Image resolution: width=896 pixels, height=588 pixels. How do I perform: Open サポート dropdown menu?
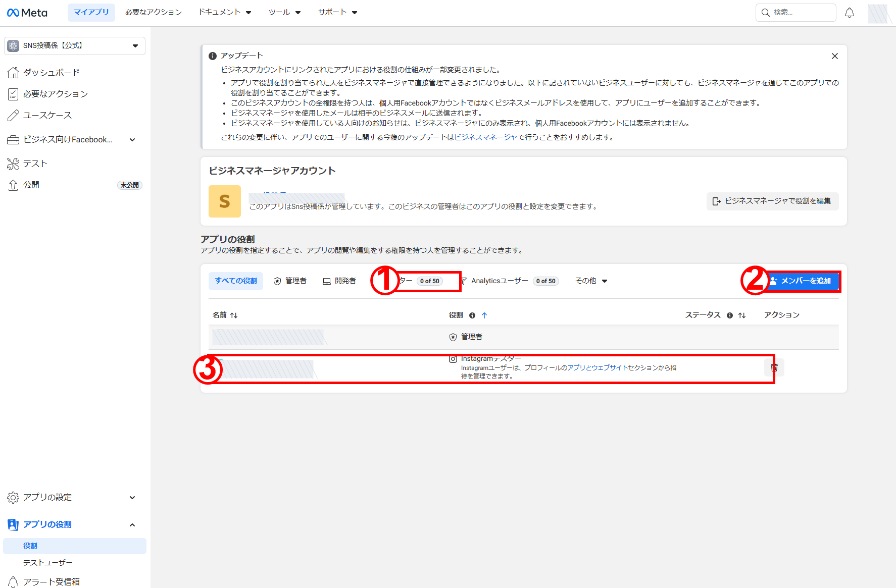337,12
